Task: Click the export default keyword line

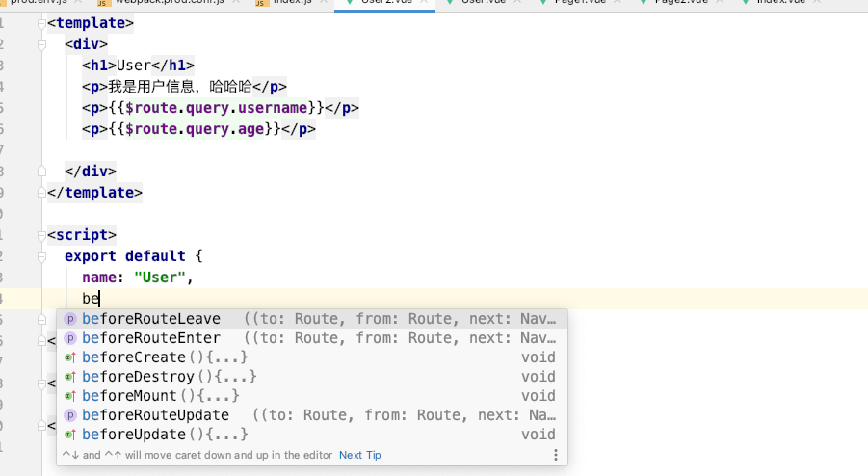Action: click(125, 256)
